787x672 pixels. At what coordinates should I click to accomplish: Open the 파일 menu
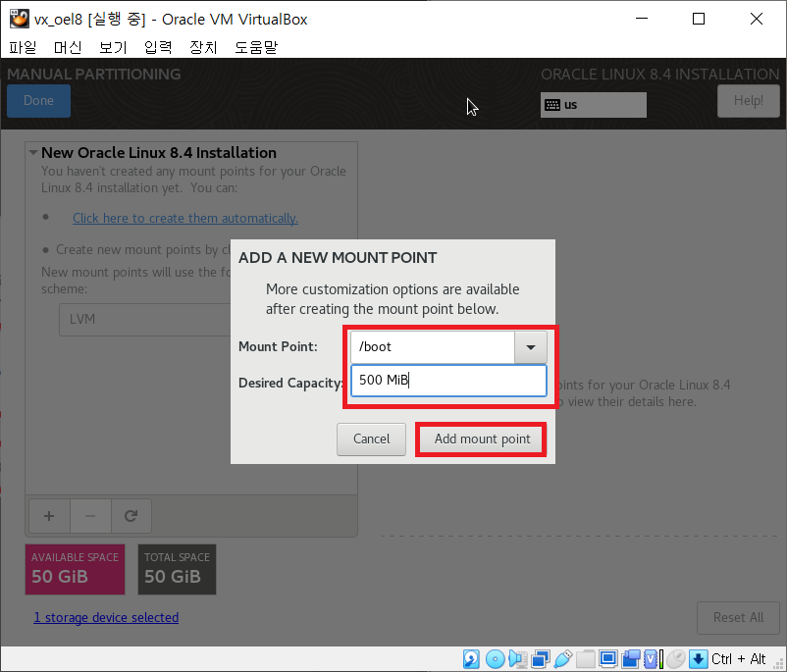click(x=23, y=47)
